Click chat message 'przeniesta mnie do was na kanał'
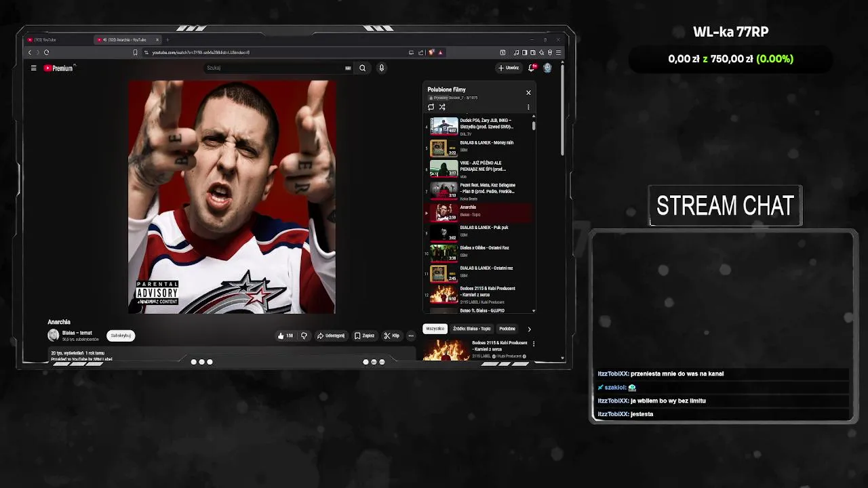Image resolution: width=868 pixels, height=488 pixels. pyautogui.click(x=677, y=373)
